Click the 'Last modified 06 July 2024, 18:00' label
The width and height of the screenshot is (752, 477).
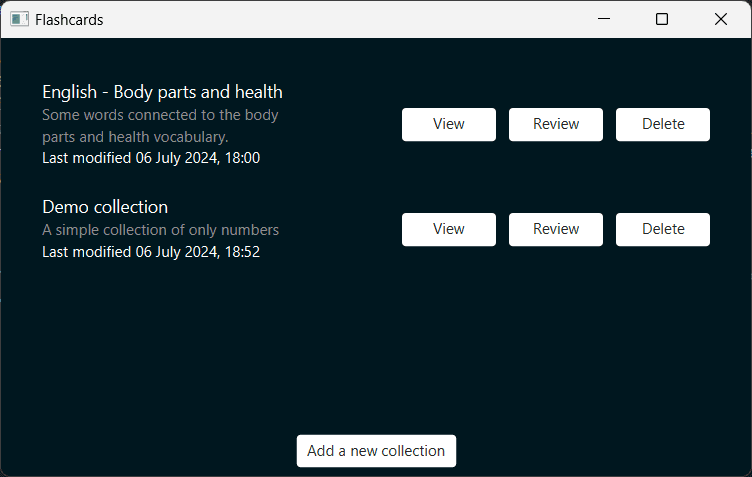[x=151, y=158]
